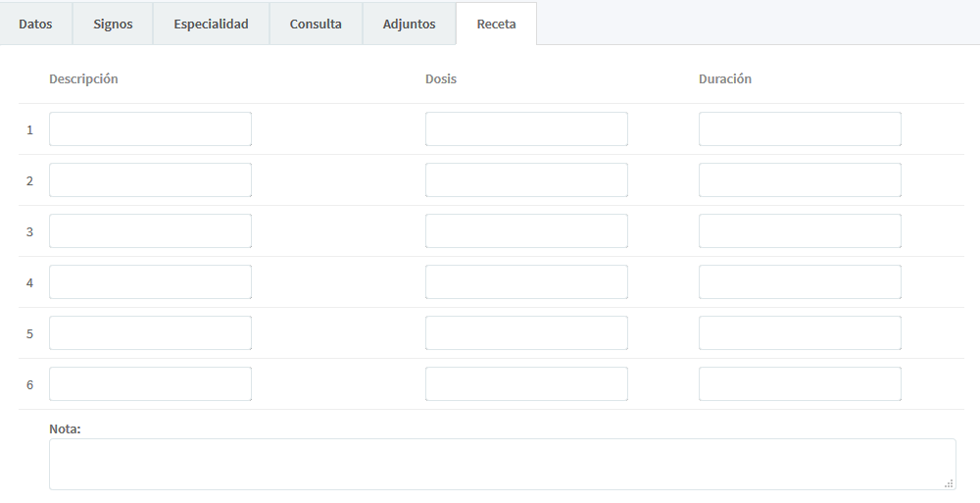Switch to the Datos tab
Screen dimensions: 980x503
35,25
